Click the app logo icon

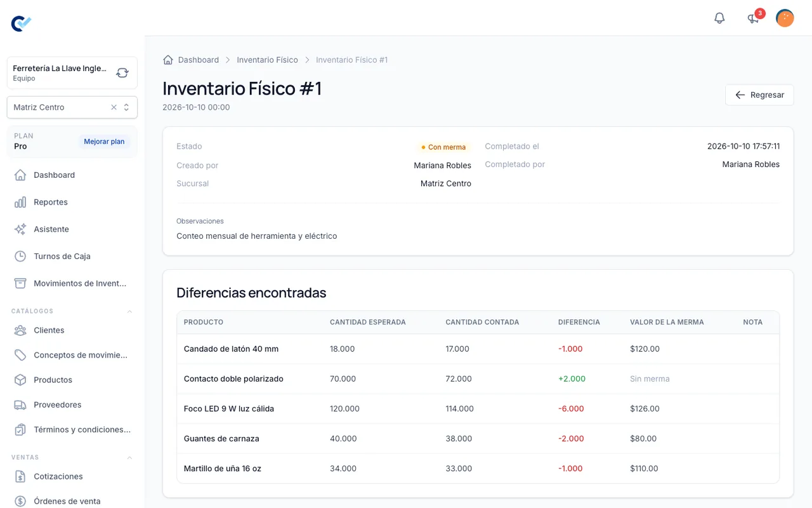(x=21, y=23)
